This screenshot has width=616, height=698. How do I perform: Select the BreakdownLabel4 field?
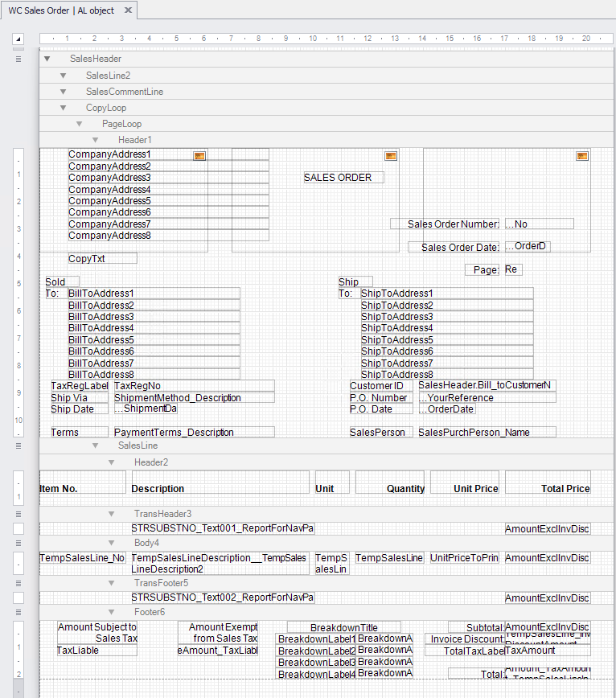coord(317,674)
